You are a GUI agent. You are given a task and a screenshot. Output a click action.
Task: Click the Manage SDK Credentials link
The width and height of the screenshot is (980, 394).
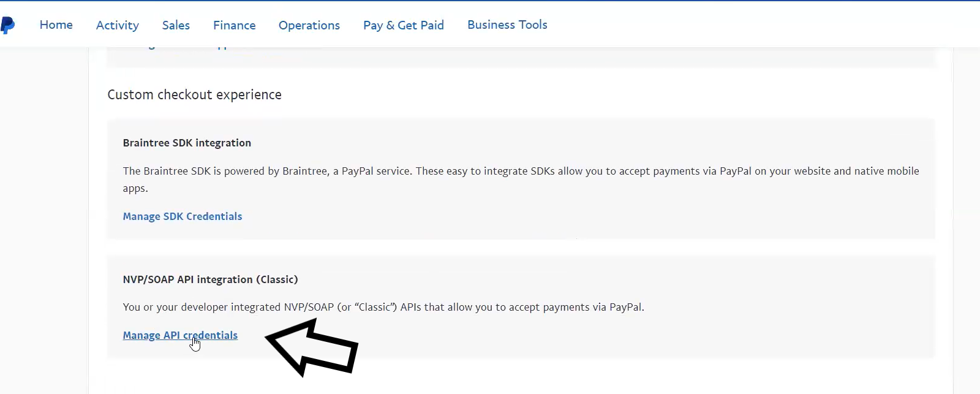tap(183, 216)
